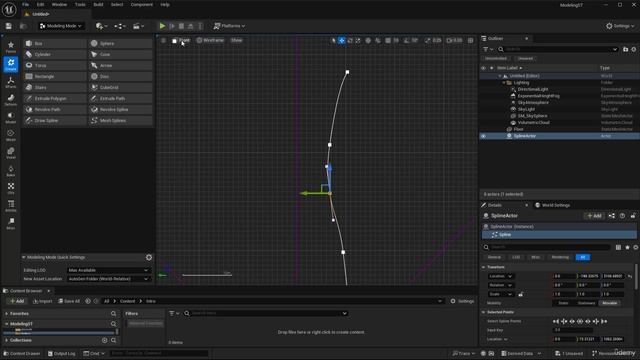This screenshot has width=640, height=360.
Task: Choose the Cylinder shape tool
Action: click(x=55, y=54)
